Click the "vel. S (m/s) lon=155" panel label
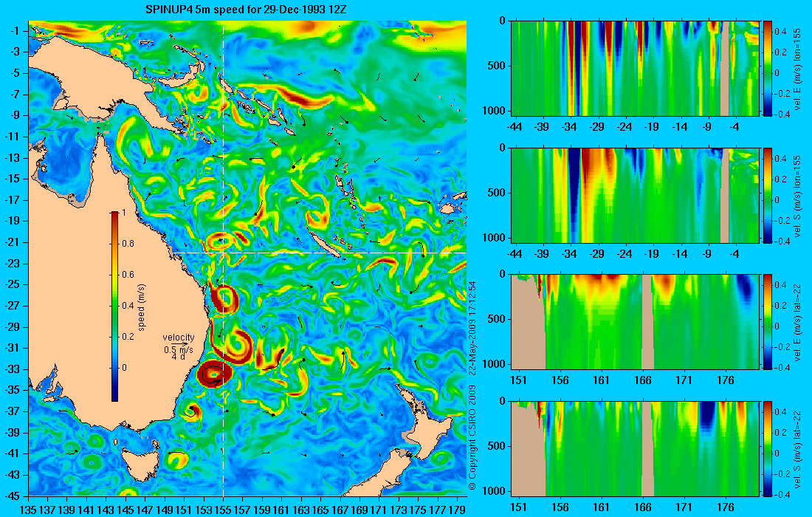Viewport: 812px width, 517px height. pos(797,196)
